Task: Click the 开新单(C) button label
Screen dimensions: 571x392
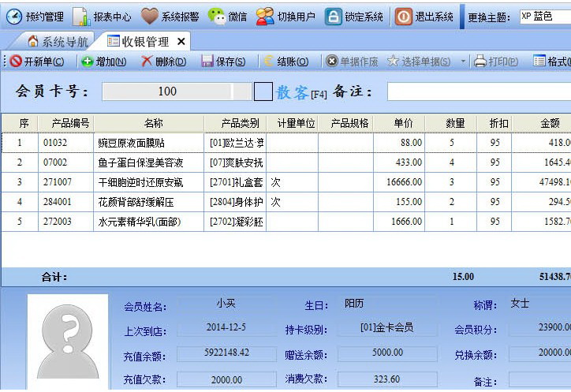Action: pyautogui.click(x=44, y=62)
